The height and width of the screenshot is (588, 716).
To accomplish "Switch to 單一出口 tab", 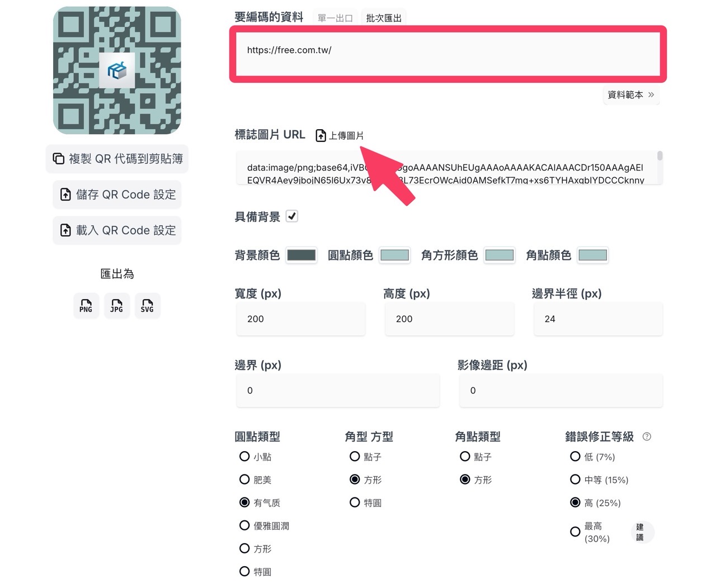I will pos(335,18).
